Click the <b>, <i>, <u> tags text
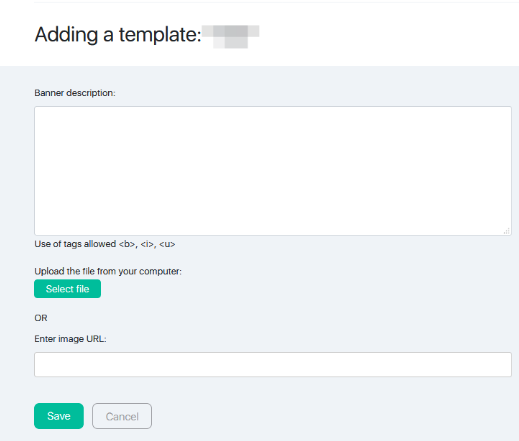519x441 pixels. coord(147,244)
